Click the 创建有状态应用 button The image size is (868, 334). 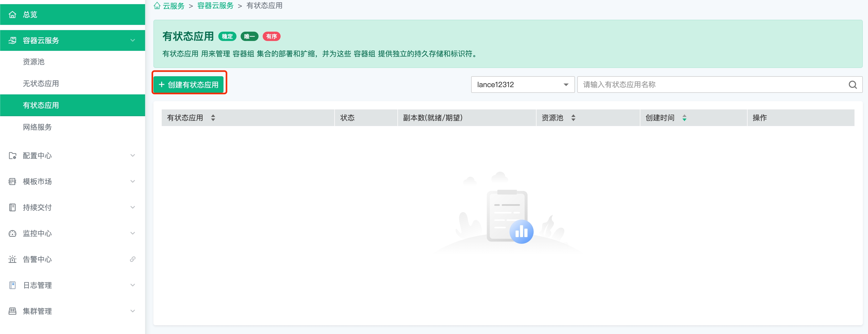(189, 85)
